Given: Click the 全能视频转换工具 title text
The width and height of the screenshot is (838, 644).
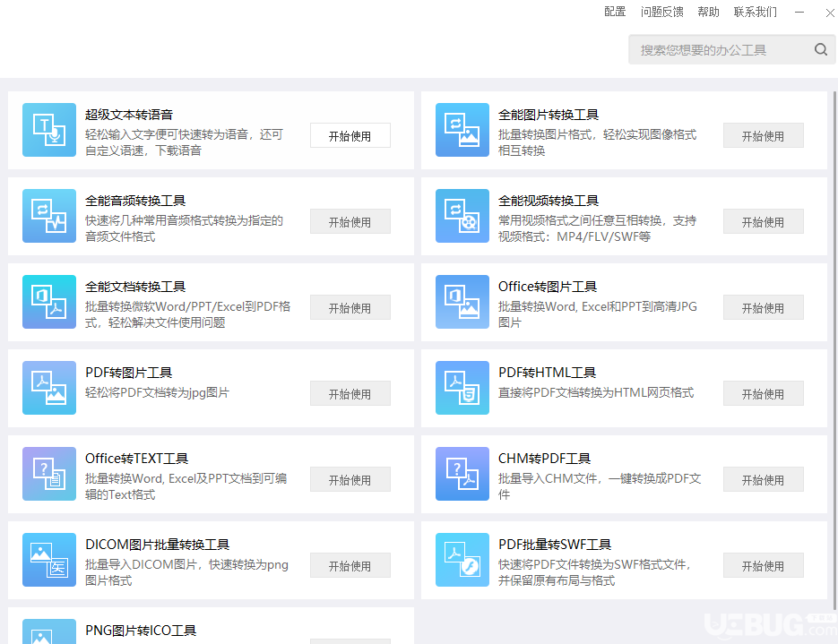Looking at the screenshot, I should 549,201.
